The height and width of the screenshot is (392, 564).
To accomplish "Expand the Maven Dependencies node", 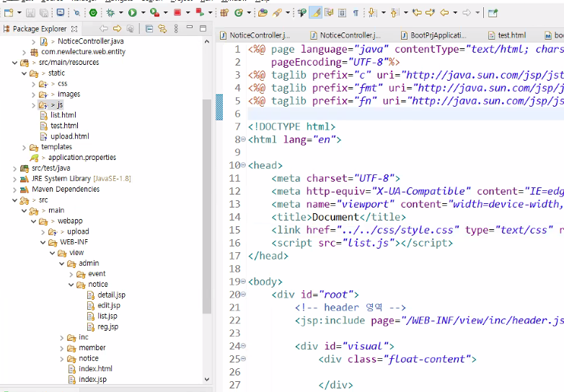I will click(14, 190).
